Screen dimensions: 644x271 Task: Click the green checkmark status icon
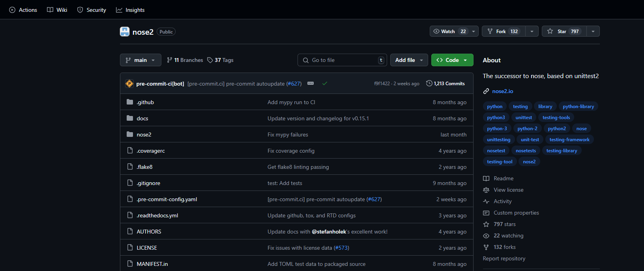click(x=325, y=83)
